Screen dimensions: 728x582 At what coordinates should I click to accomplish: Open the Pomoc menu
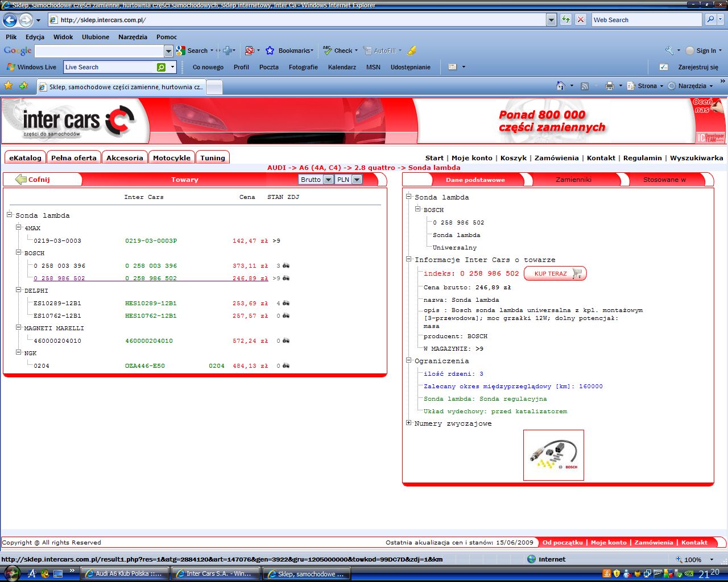[167, 37]
